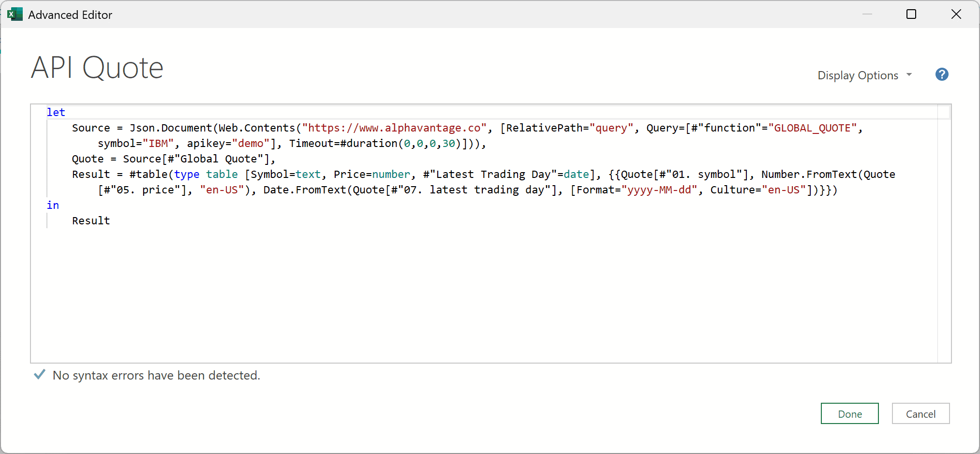This screenshot has height=454, width=980.
Task: Click the Json.Document function text
Action: (x=171, y=128)
